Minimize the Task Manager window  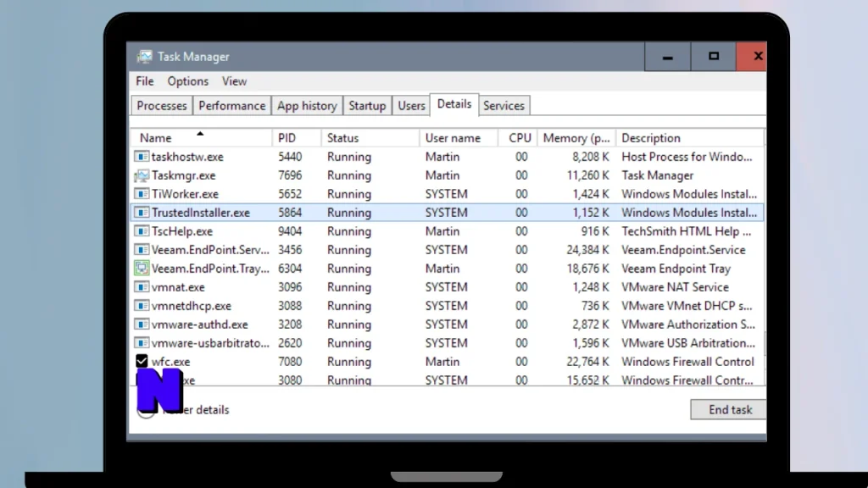pos(668,57)
